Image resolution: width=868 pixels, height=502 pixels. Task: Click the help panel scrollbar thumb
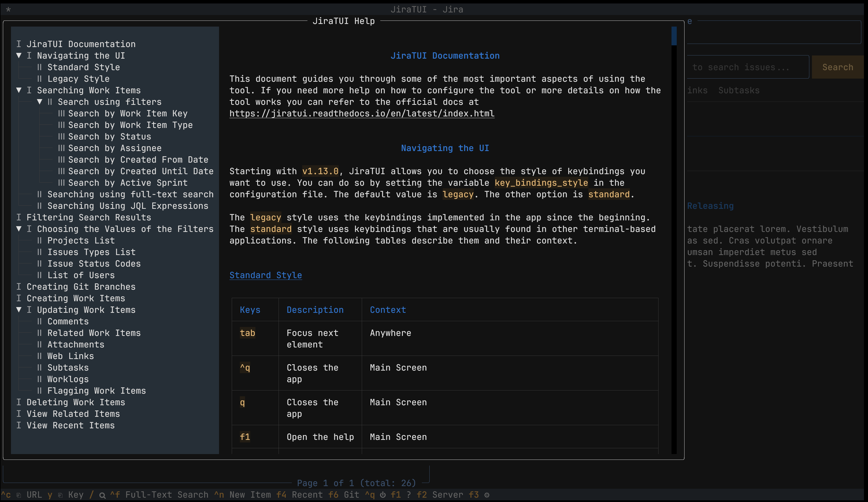pos(674,36)
